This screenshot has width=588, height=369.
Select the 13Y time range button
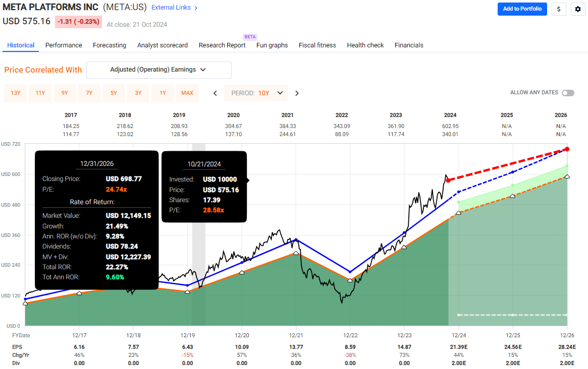coord(16,93)
